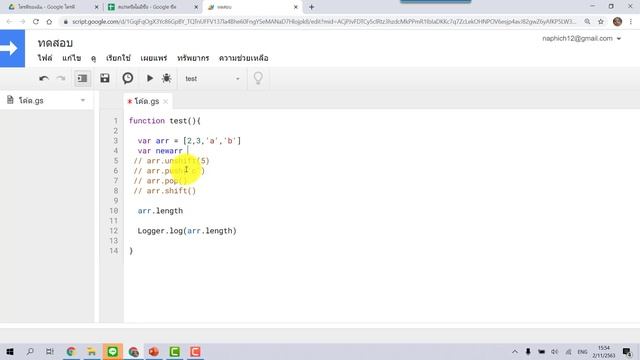640x360 pixels.
Task: Undo the last edit
Action: [44, 78]
